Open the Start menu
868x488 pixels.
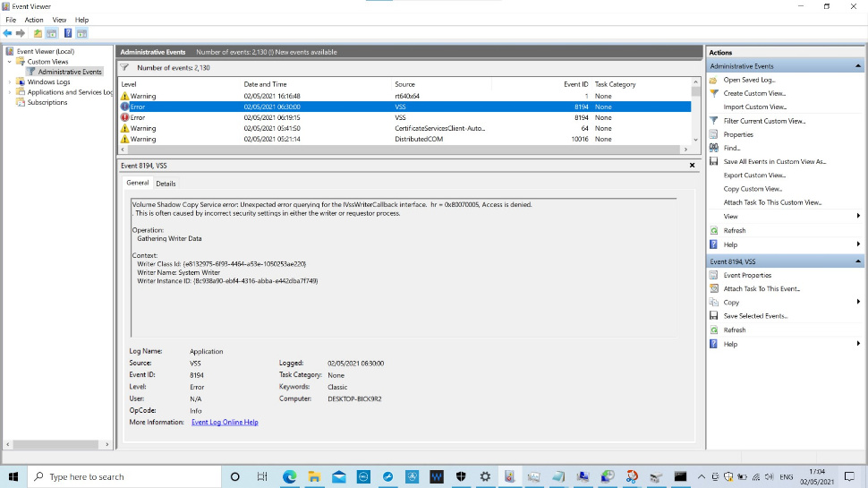coord(13,476)
